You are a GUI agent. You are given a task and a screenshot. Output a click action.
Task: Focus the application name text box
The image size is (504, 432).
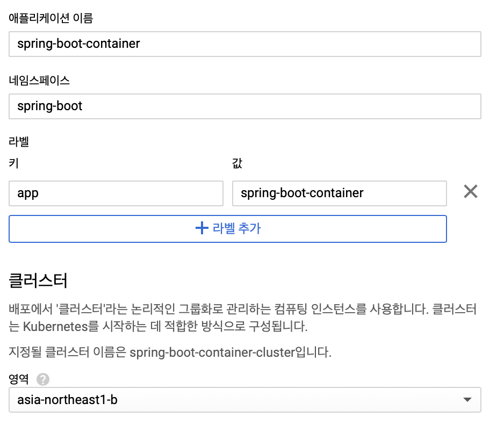(244, 44)
